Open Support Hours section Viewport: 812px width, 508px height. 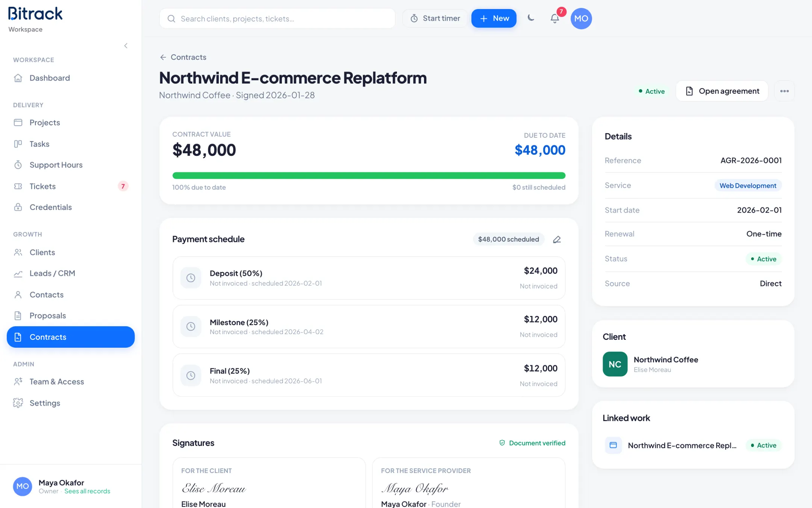click(x=71, y=165)
